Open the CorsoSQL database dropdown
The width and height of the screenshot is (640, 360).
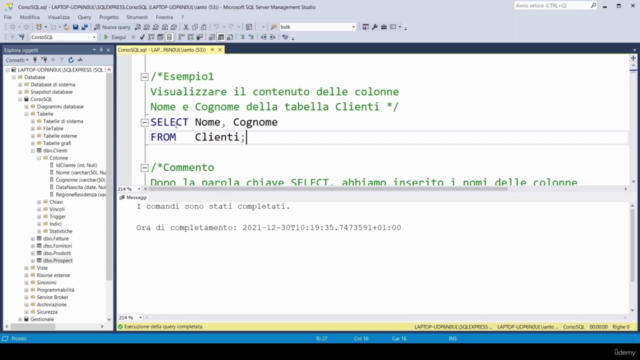click(x=94, y=37)
